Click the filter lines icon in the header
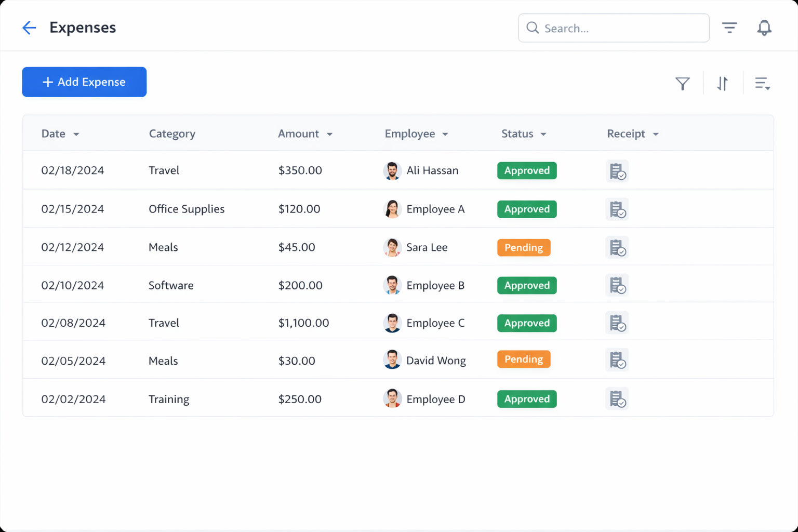The image size is (798, 532). point(729,28)
